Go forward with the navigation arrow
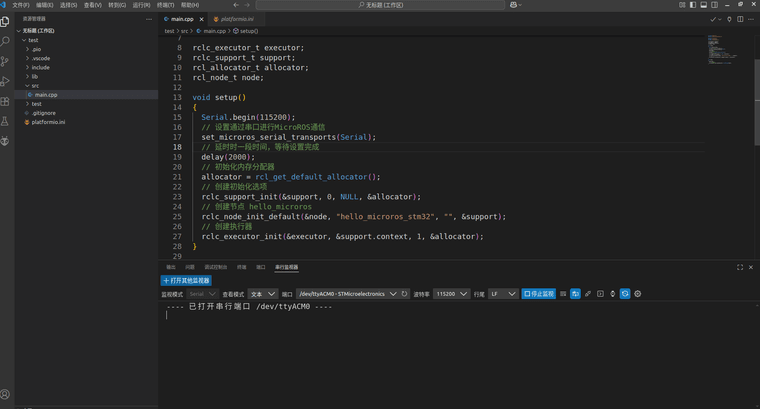The image size is (760, 409). point(247,5)
